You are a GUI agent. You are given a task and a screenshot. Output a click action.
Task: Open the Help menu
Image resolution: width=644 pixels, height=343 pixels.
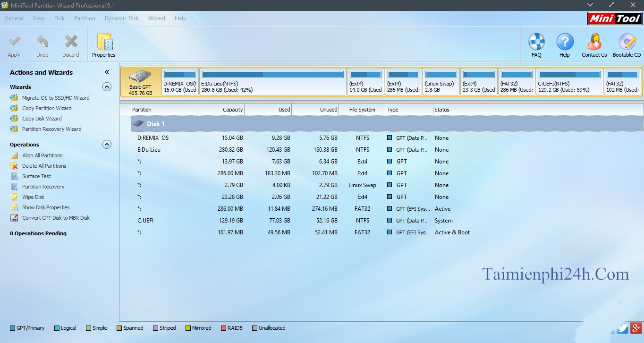pos(180,18)
